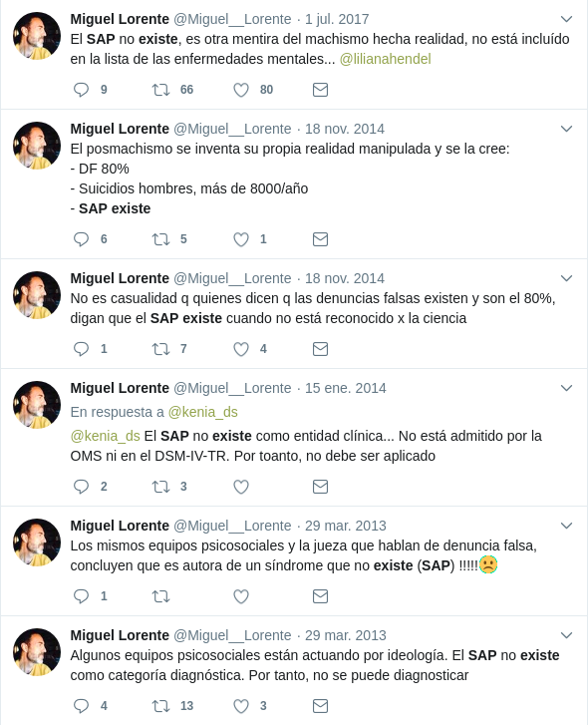Like the 15 ene. 2014 tweet with no likes
This screenshot has height=725, width=588.
240,487
